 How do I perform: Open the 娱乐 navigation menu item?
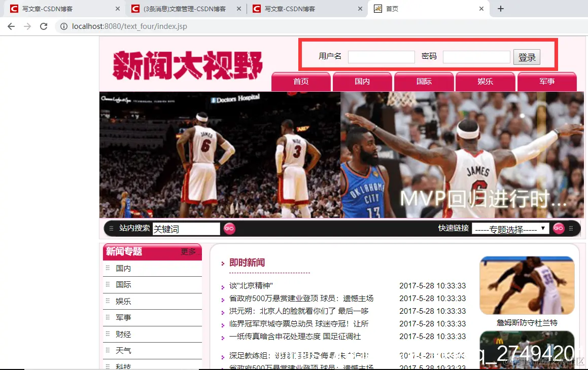[485, 82]
